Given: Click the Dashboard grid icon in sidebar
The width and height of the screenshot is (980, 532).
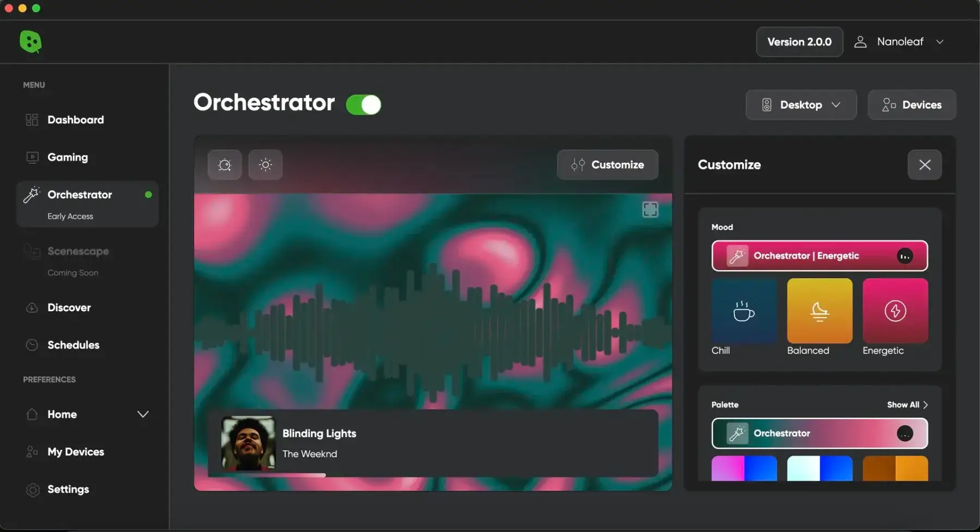Looking at the screenshot, I should point(32,120).
